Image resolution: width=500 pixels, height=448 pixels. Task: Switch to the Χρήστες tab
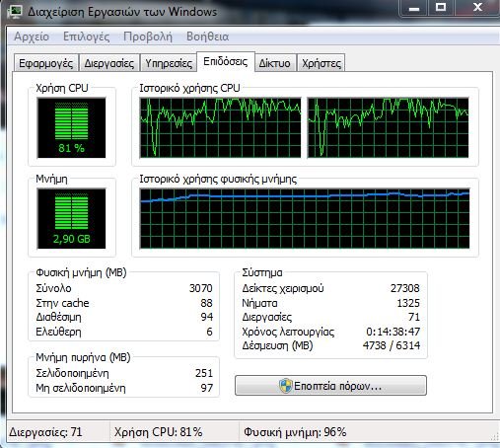[x=321, y=63]
